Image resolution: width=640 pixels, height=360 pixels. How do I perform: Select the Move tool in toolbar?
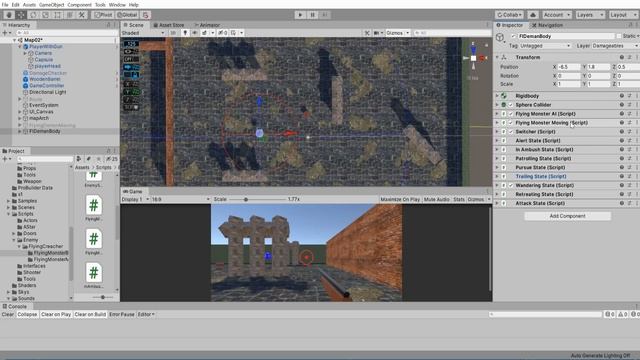21,15
